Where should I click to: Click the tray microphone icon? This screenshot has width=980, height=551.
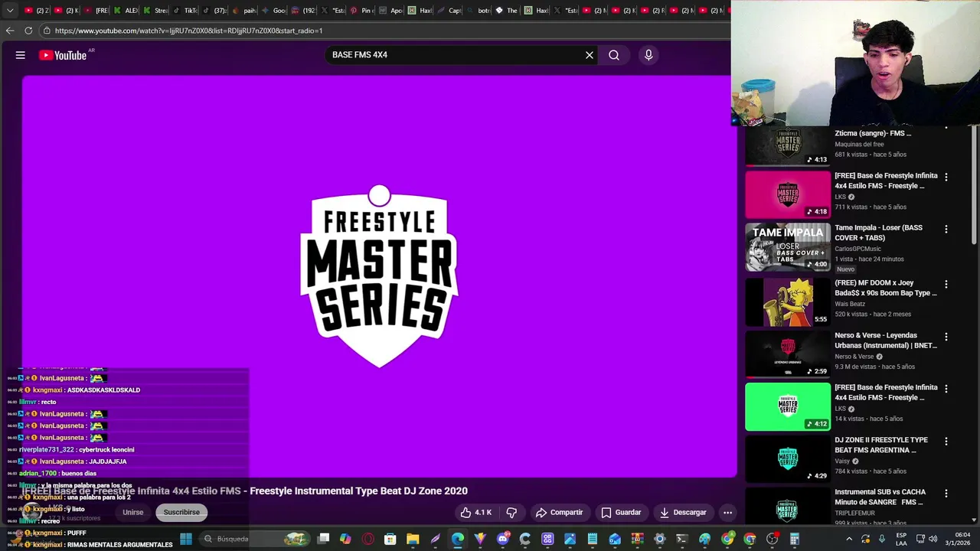[882, 539]
